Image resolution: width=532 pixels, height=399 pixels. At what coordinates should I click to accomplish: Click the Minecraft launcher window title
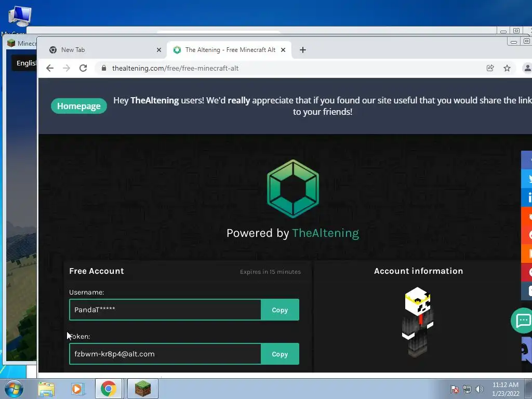pyautogui.click(x=26, y=44)
